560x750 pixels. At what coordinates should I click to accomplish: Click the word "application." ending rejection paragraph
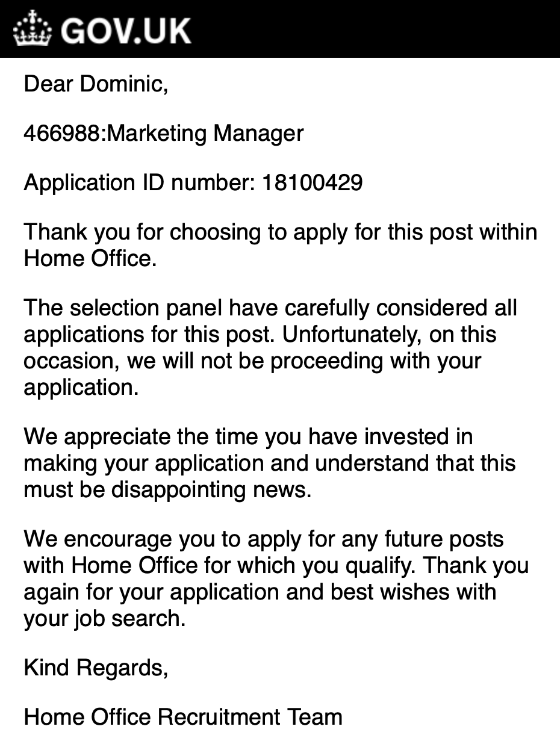[81, 388]
